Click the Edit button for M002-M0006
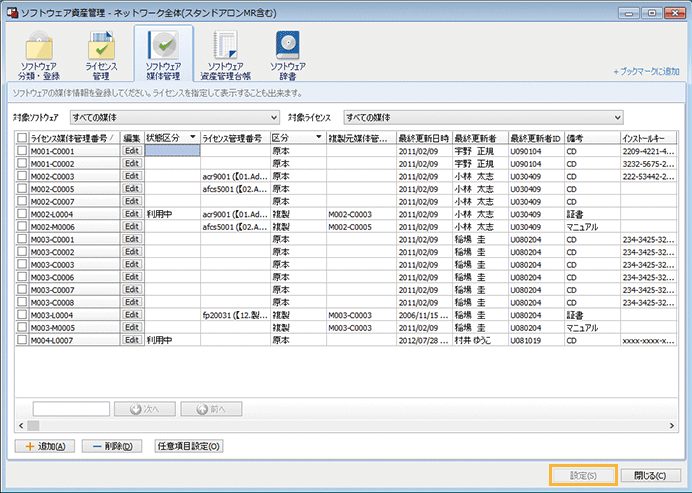Screen dimensions: 692x493 coord(132,226)
